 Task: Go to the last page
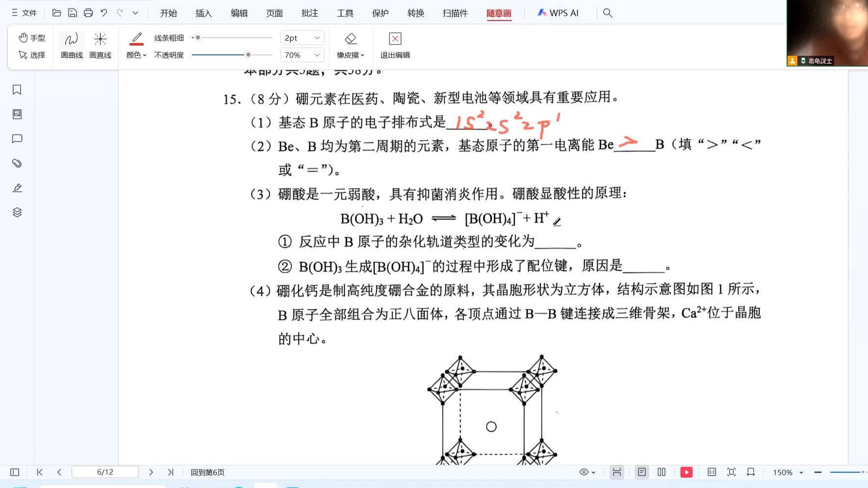point(171,472)
